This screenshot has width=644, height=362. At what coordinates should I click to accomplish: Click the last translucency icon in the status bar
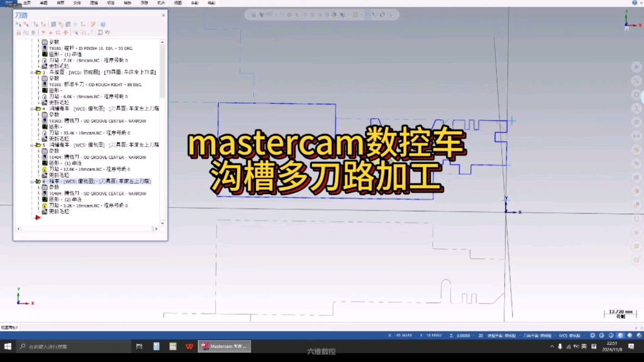pos(639,336)
